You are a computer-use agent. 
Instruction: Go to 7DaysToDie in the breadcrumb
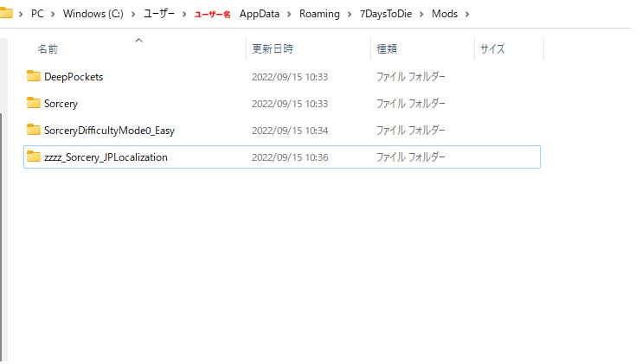pos(386,14)
